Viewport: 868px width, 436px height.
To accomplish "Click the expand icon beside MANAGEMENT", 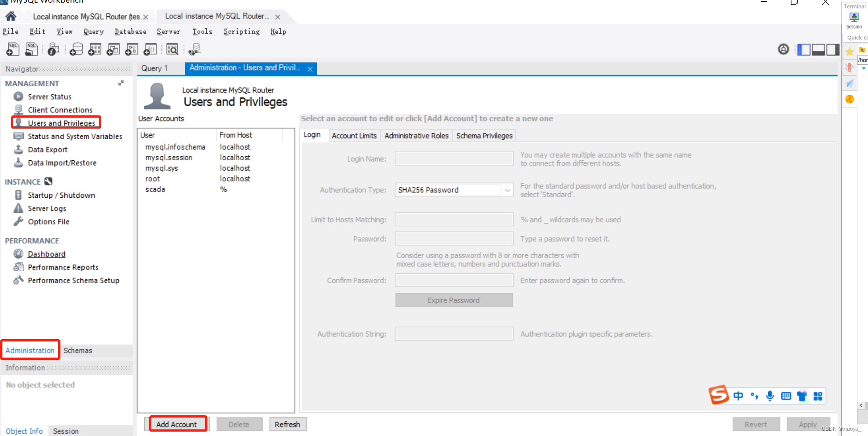I will click(121, 83).
